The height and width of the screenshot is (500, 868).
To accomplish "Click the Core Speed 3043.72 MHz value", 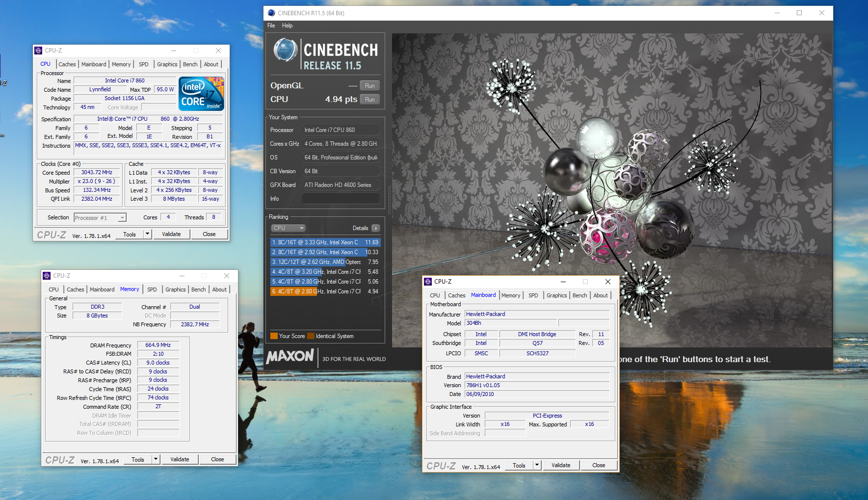I will tap(97, 172).
